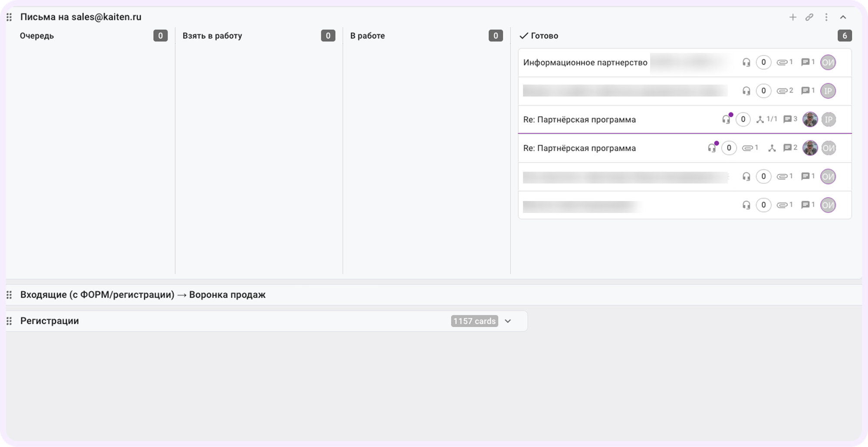
Task: Collapse the 'Письма на sales@kaiten.ru' board
Action: click(x=843, y=17)
